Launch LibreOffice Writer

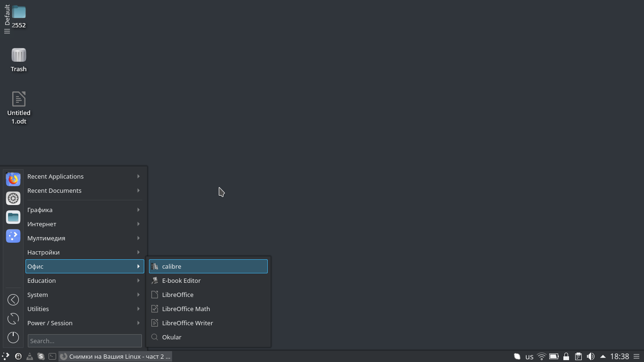tap(208, 323)
